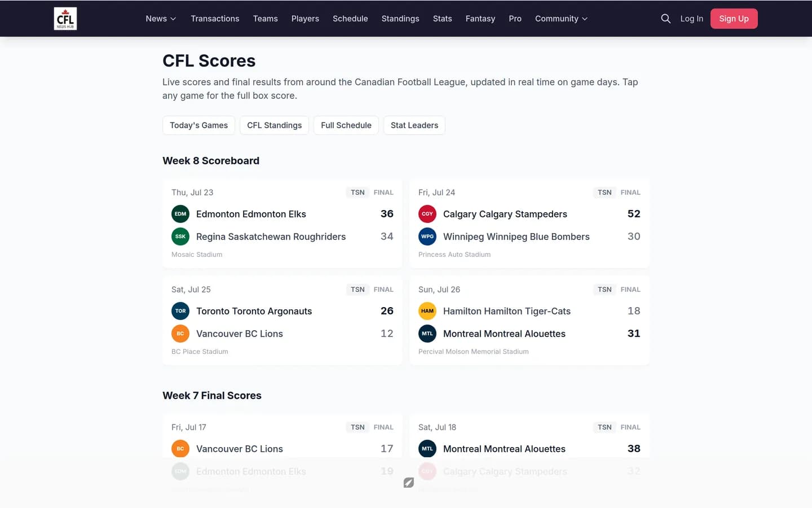Click the Pro nav item
Image resolution: width=812 pixels, height=508 pixels.
(x=515, y=19)
